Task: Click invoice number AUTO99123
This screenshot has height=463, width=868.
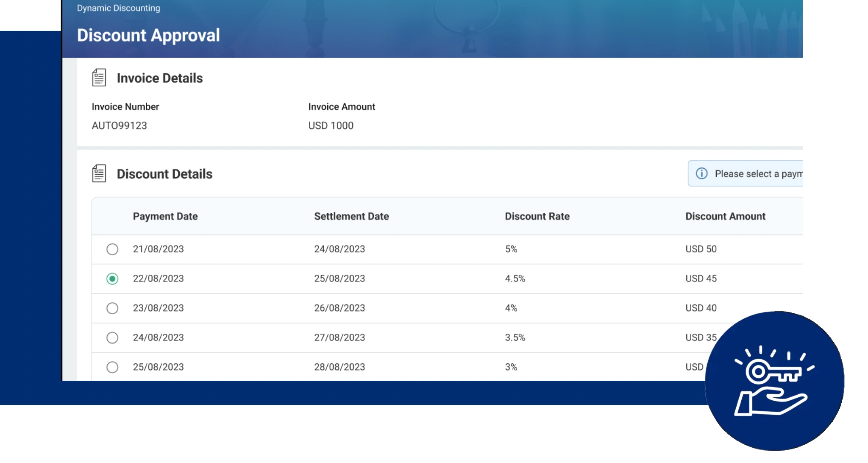Action: point(119,126)
